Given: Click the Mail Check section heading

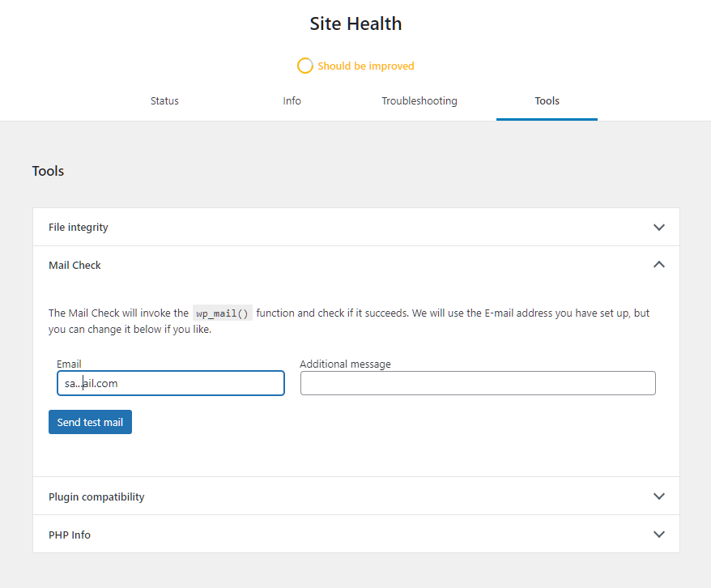Looking at the screenshot, I should [75, 265].
